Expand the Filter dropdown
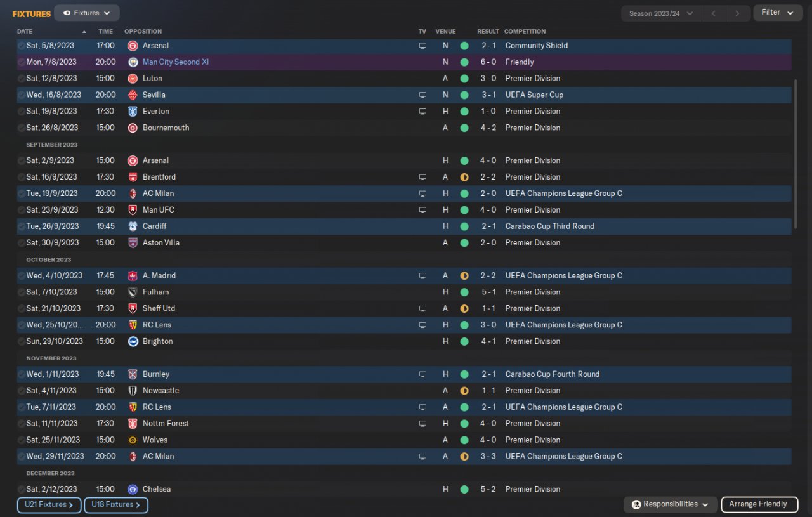Screen dimensions: 812x517 click(x=778, y=13)
